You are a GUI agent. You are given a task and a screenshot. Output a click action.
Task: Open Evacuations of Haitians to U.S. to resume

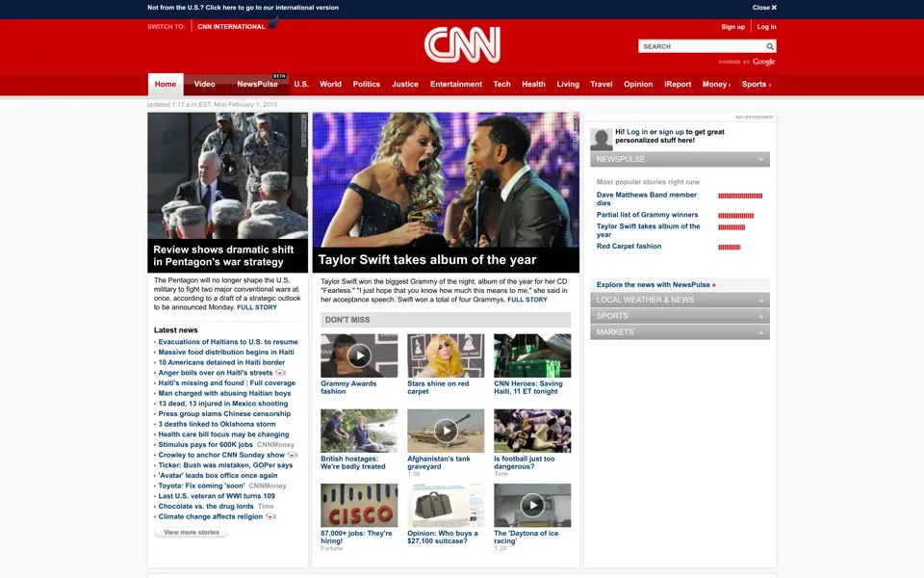(x=228, y=342)
